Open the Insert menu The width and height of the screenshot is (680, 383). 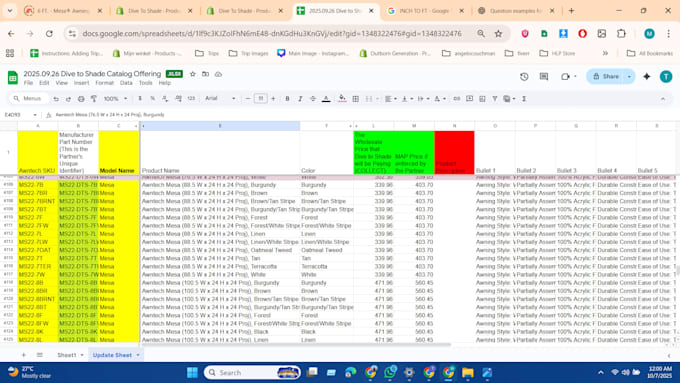click(x=82, y=83)
